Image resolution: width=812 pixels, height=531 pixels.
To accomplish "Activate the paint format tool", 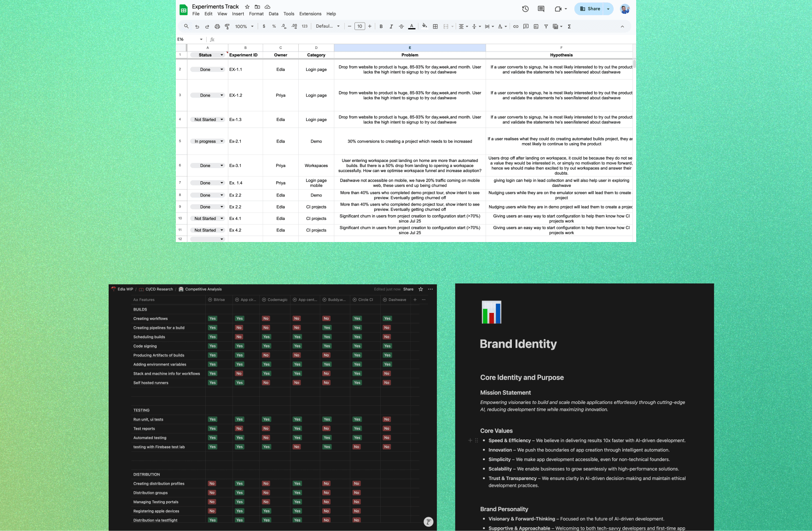I will pos(227,26).
